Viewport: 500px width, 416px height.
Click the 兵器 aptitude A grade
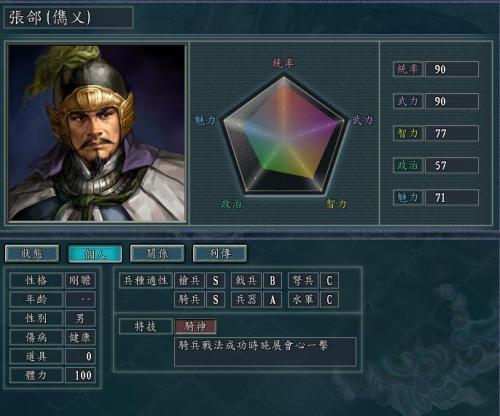[273, 299]
